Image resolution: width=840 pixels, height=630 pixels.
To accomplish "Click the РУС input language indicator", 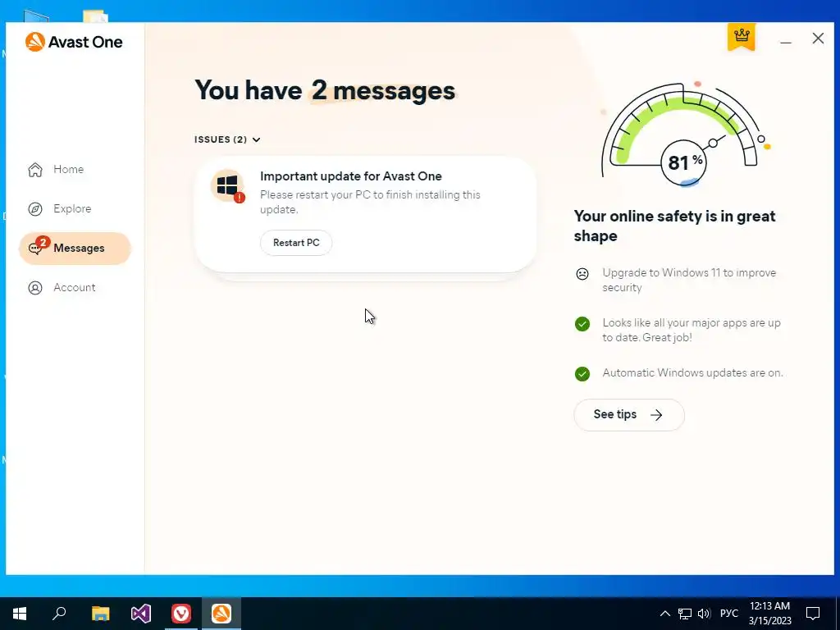I will pos(728,614).
